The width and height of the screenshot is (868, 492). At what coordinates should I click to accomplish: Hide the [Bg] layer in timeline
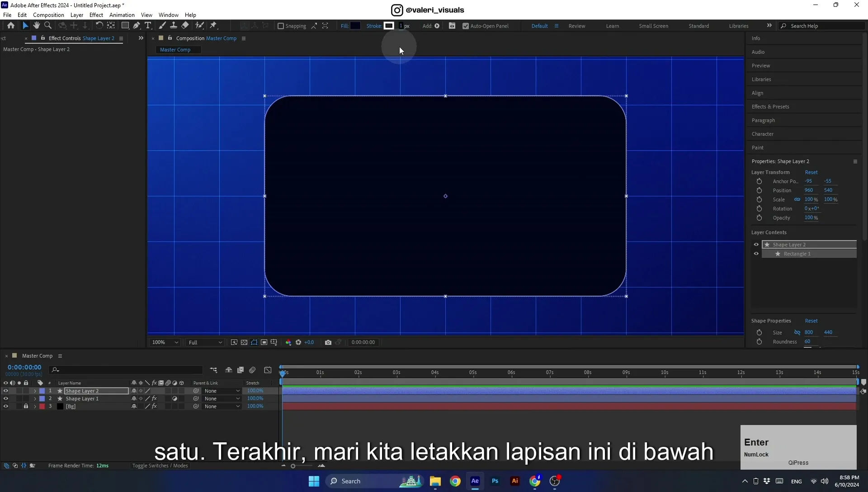5,406
